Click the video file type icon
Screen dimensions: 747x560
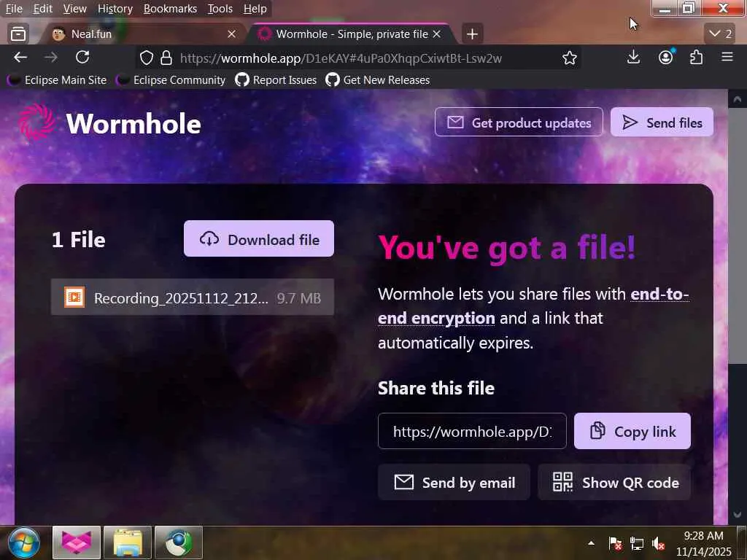click(74, 297)
